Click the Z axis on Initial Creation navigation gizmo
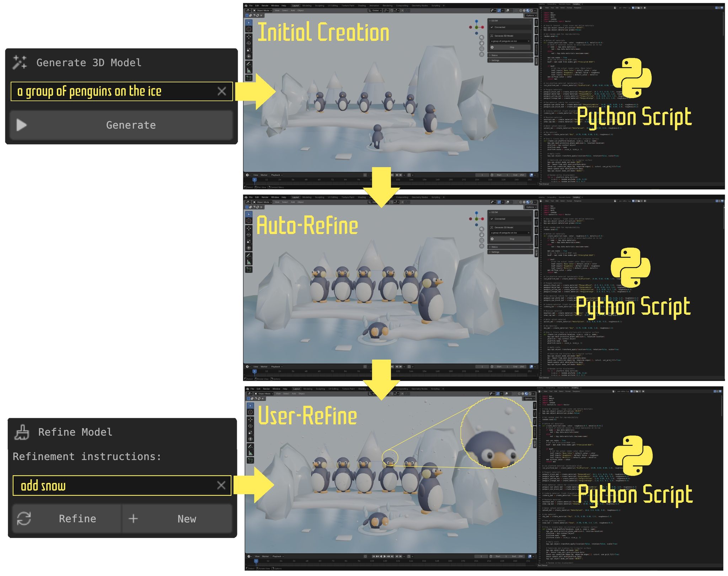 pyautogui.click(x=476, y=21)
